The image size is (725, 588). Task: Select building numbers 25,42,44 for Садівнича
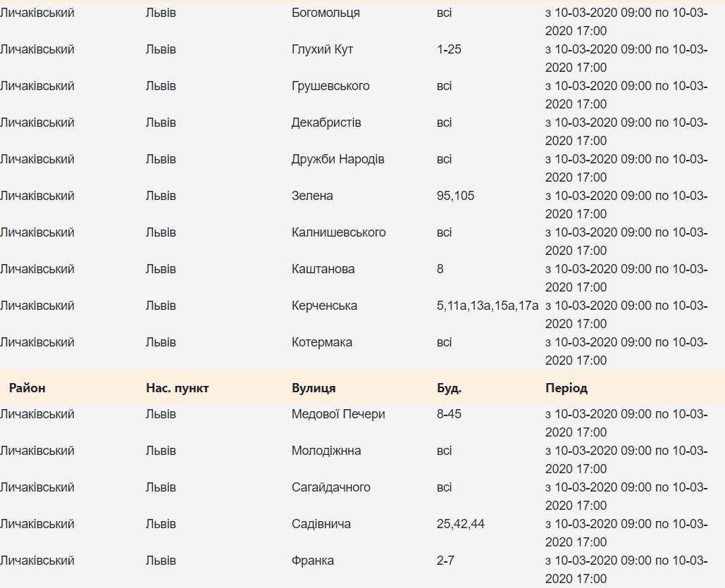click(x=461, y=524)
